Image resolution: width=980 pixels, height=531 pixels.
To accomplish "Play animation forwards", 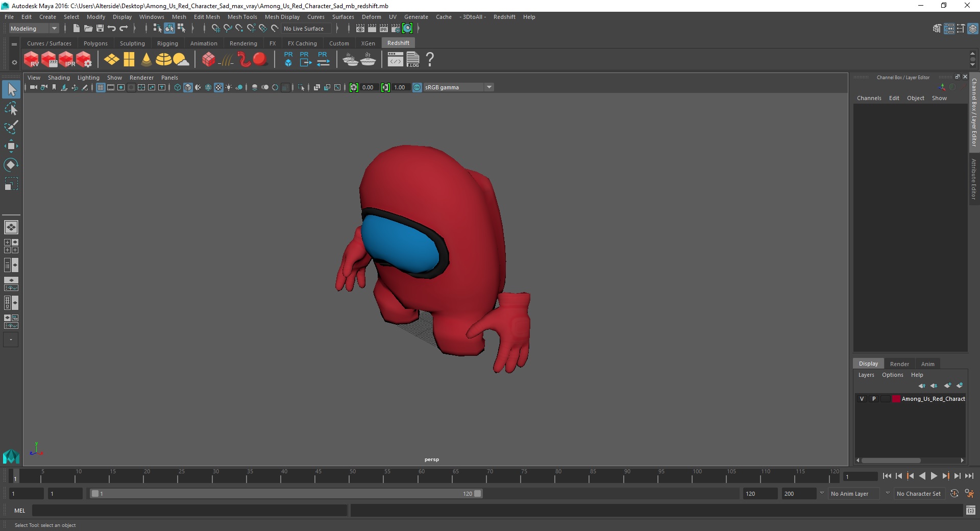I will click(x=934, y=476).
